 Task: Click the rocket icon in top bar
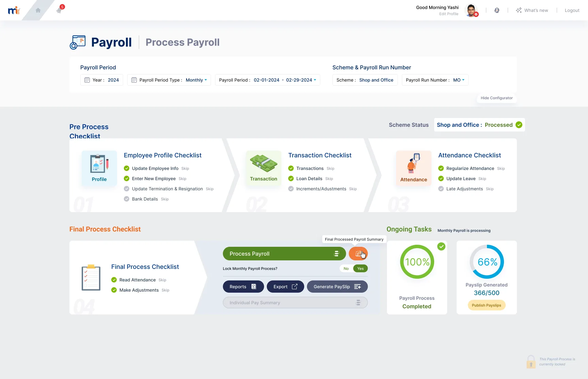tap(497, 10)
